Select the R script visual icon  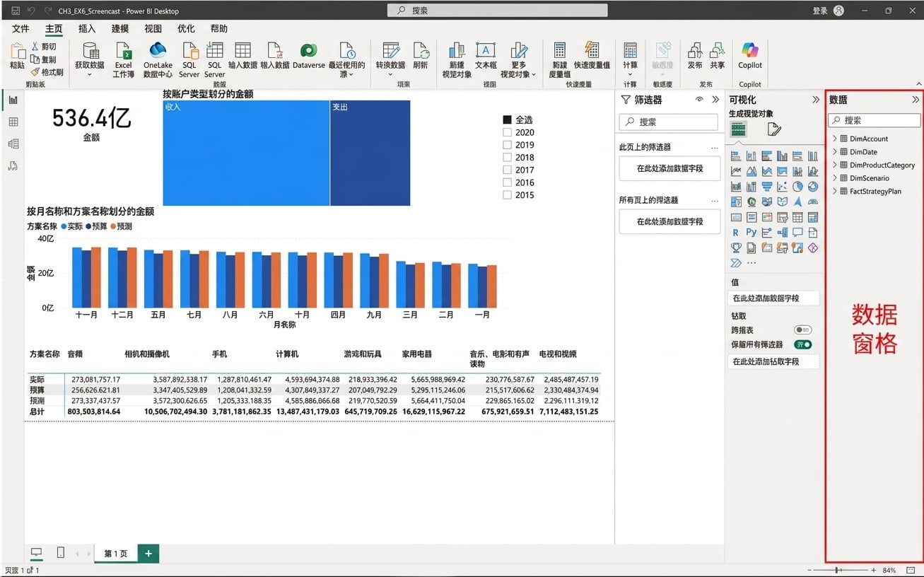tap(736, 232)
